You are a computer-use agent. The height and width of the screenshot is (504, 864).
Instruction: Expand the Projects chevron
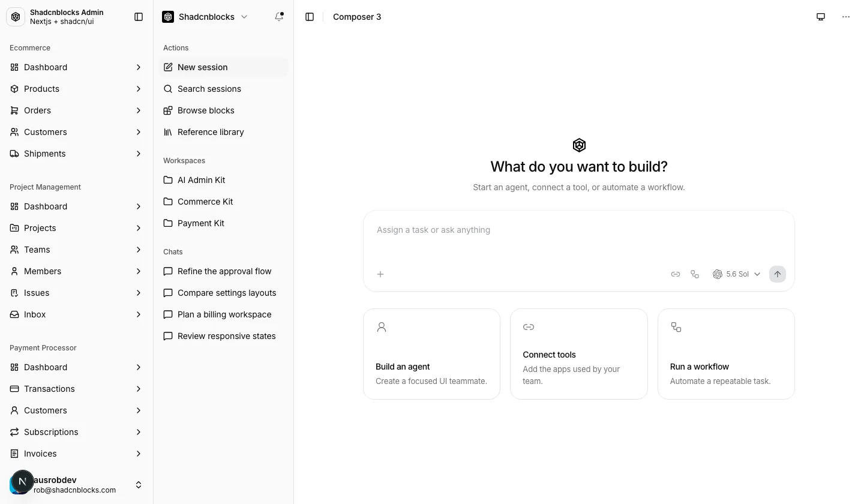point(139,228)
